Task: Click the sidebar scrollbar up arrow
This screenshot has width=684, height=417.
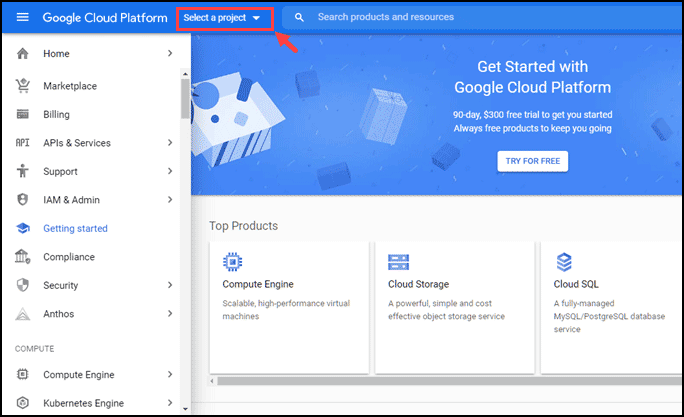Action: pos(185,74)
